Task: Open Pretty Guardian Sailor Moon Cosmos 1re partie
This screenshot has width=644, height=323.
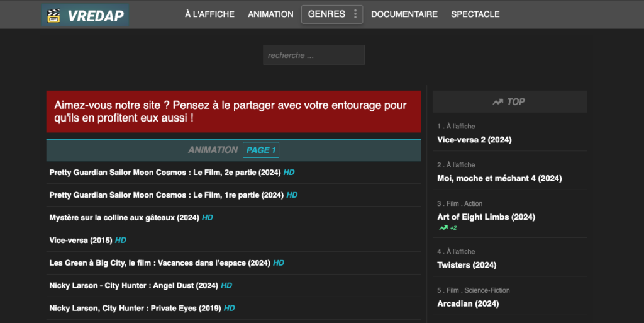Action: click(x=166, y=195)
